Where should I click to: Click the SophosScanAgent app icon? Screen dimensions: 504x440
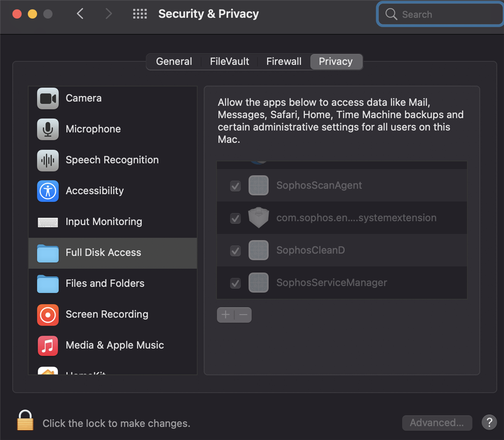[259, 185]
